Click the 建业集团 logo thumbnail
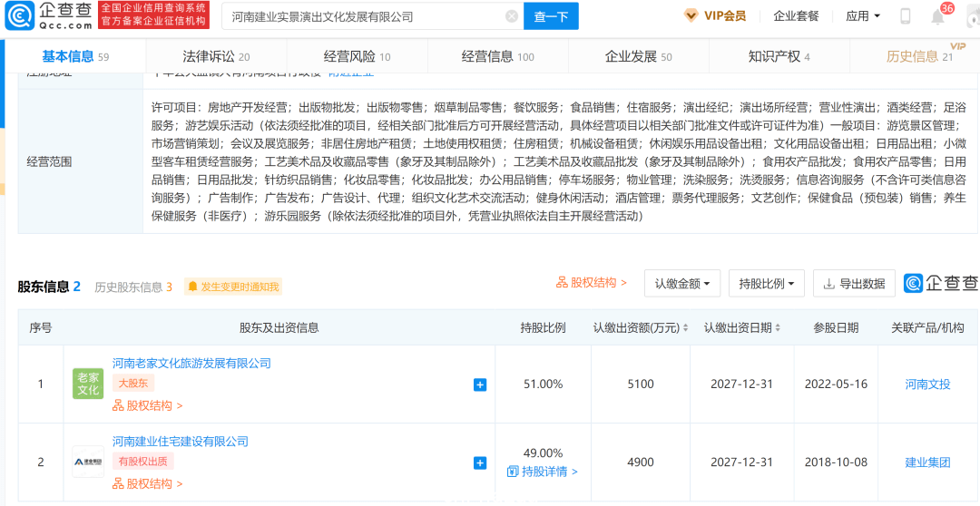 coord(88,462)
